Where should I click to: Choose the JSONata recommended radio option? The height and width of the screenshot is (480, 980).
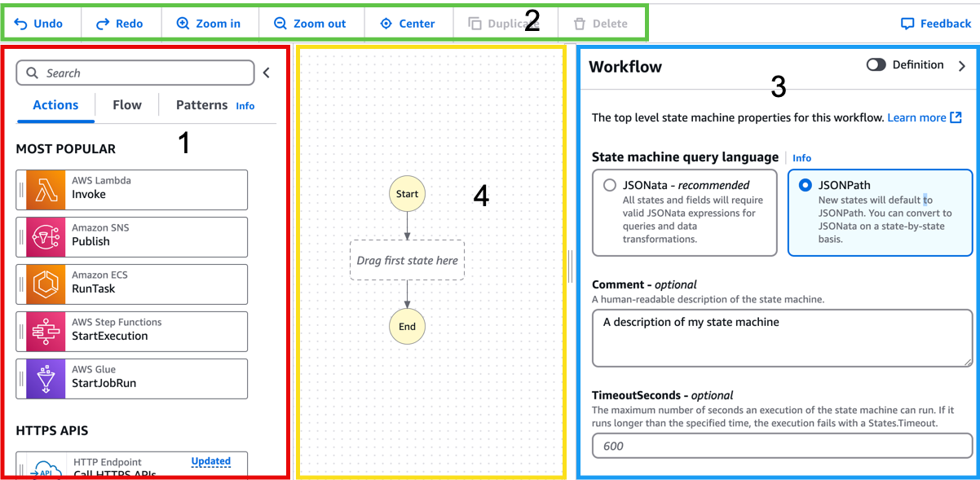[x=610, y=185]
